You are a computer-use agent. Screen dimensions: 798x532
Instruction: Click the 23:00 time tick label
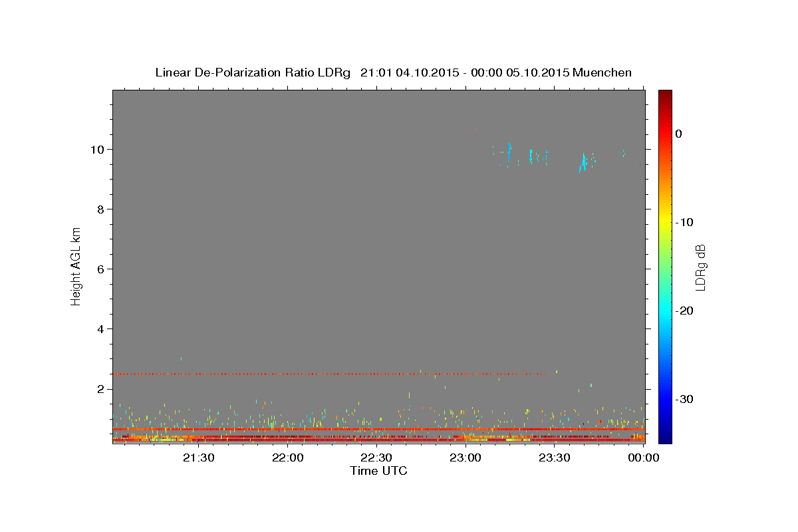465,458
